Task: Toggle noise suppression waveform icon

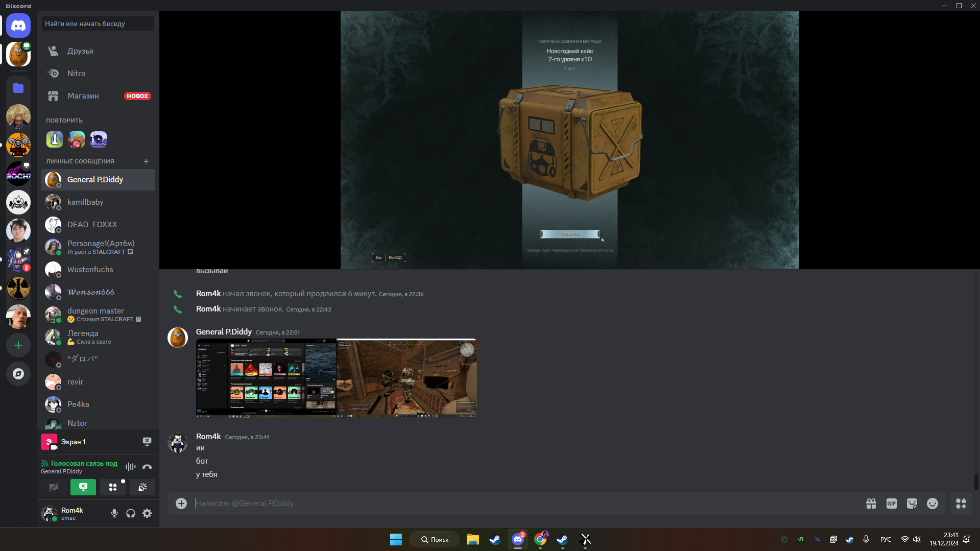Action: pyautogui.click(x=131, y=467)
